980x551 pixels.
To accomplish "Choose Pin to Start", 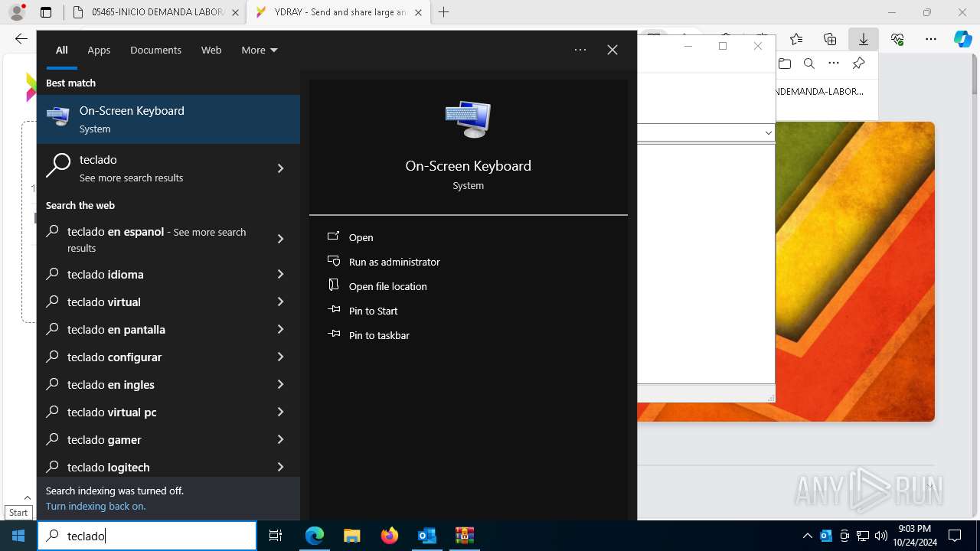I will pyautogui.click(x=374, y=311).
